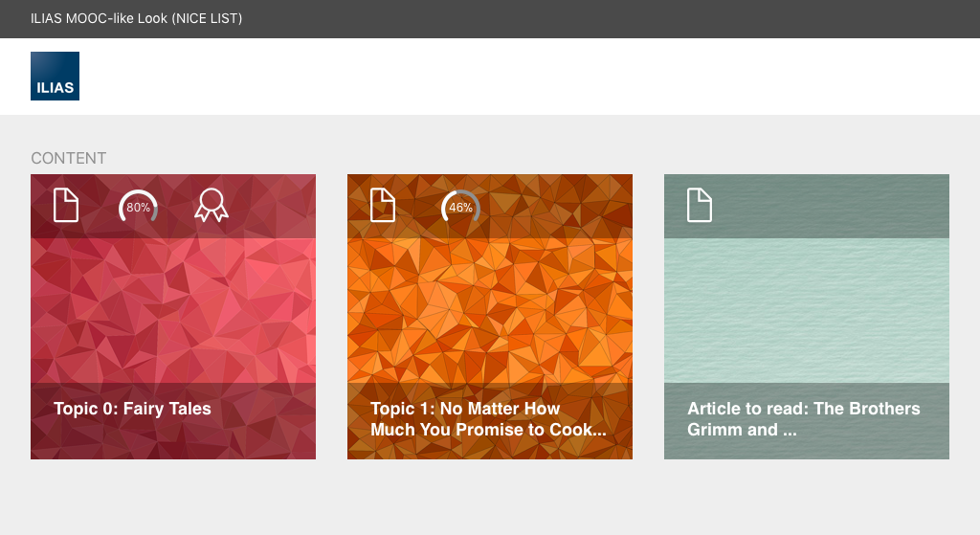Click the 'ILIAS MOOC-like Look (NICE LIST)' title text
980x535 pixels.
pos(136,19)
